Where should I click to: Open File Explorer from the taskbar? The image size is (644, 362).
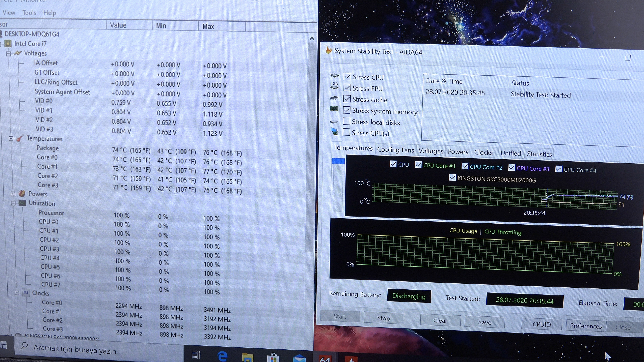point(248,357)
